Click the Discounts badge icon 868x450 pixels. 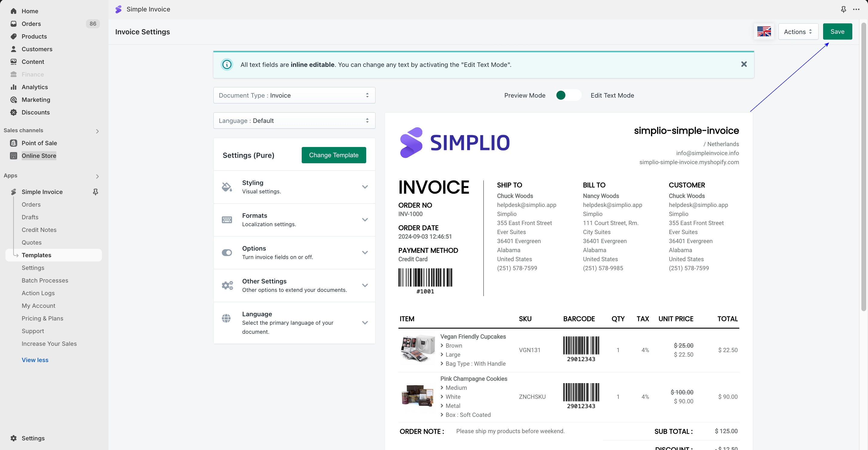tap(14, 112)
